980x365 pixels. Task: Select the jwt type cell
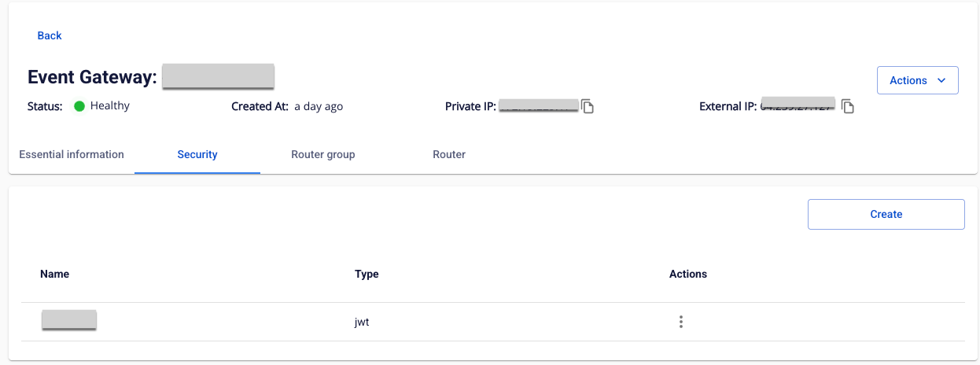(x=362, y=322)
